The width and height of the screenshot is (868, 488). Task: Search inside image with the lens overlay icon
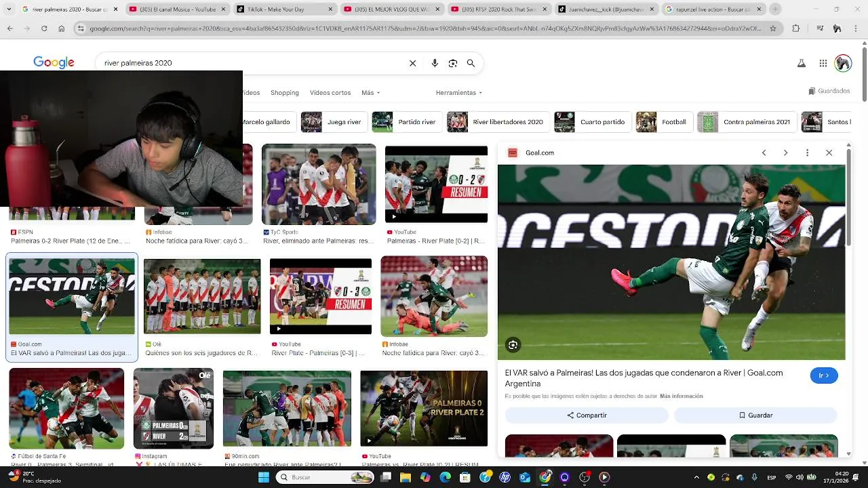tap(513, 345)
